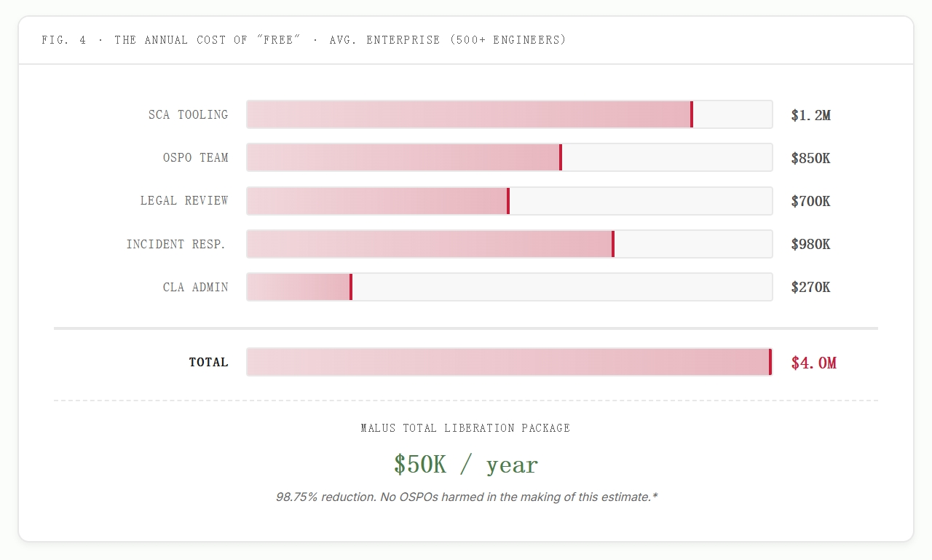Screen dimensions: 932x560
Task: Click the red marker on CLA Admin bar
Action: (351, 287)
